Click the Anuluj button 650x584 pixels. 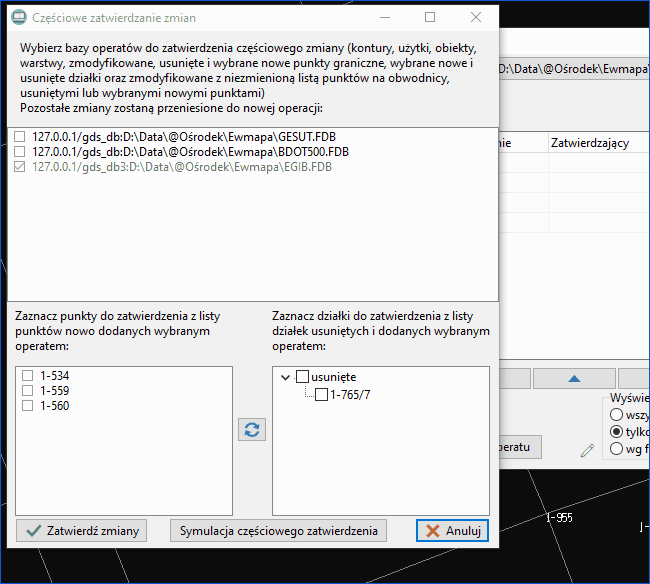coord(452,531)
